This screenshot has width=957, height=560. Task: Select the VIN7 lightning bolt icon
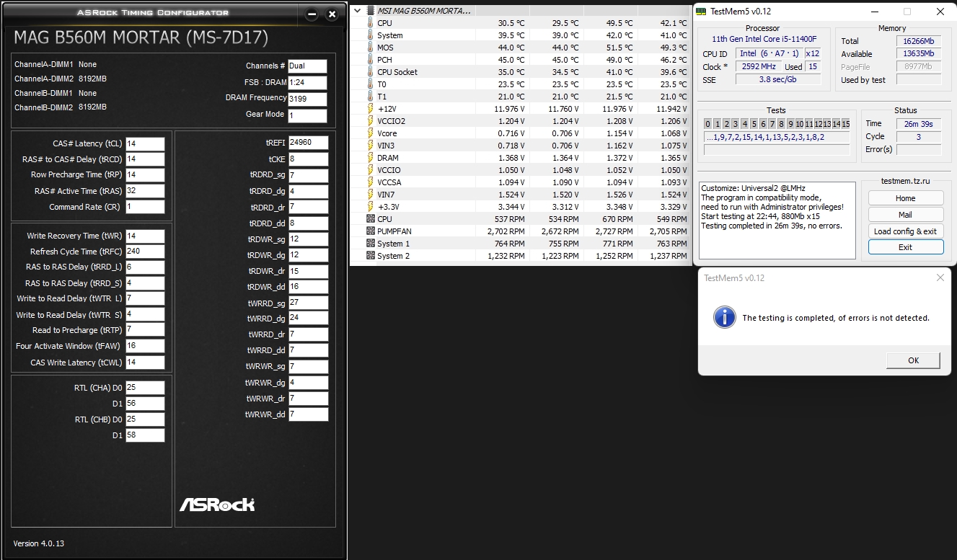tap(371, 195)
